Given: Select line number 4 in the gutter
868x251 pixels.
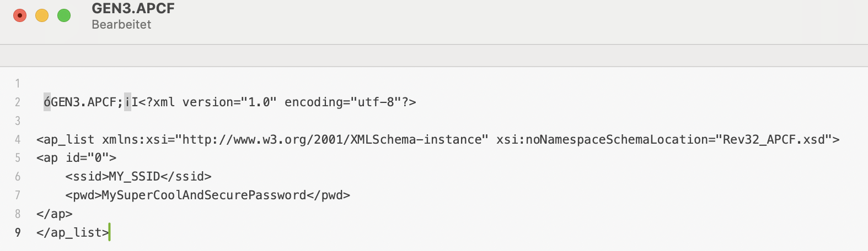Looking at the screenshot, I should pyautogui.click(x=18, y=140).
